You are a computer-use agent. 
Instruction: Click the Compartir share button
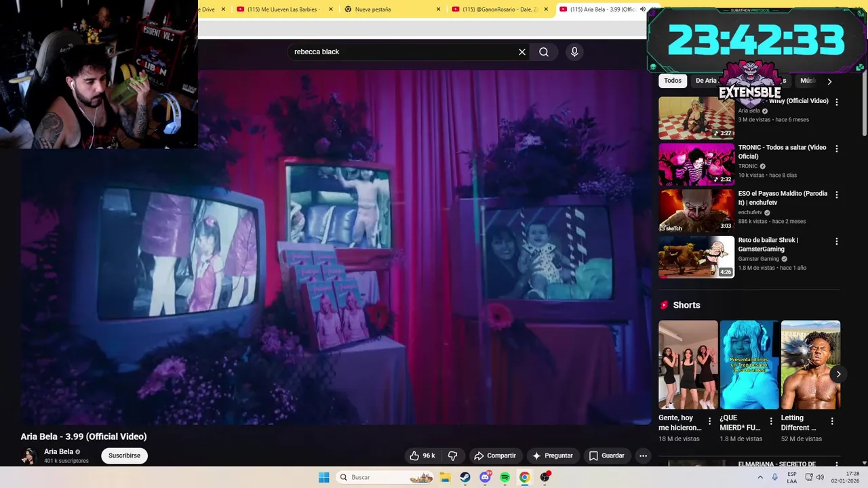pyautogui.click(x=495, y=455)
